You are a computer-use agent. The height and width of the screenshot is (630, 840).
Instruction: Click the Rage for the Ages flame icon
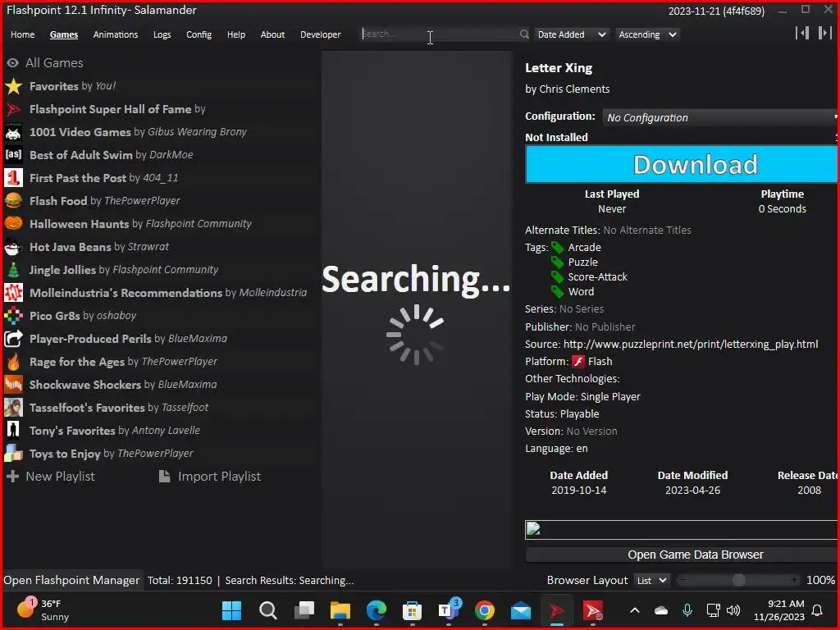13,362
